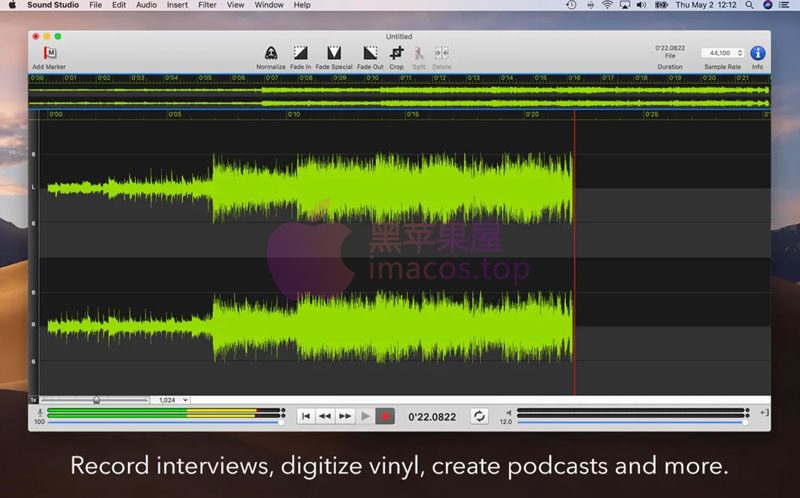Screen dimensions: 800x498
Task: Toggle the record button
Action: pyautogui.click(x=385, y=416)
